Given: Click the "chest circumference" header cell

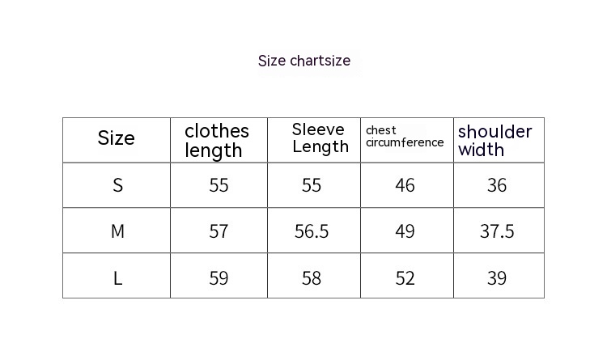Looking at the screenshot, I should click(x=405, y=137).
